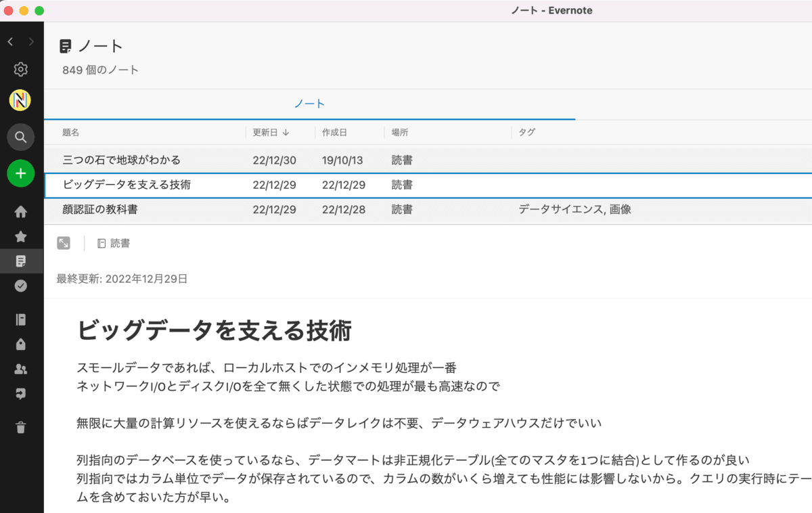
Task: Select note 三つの石で地球がわかる
Action: click(121, 160)
